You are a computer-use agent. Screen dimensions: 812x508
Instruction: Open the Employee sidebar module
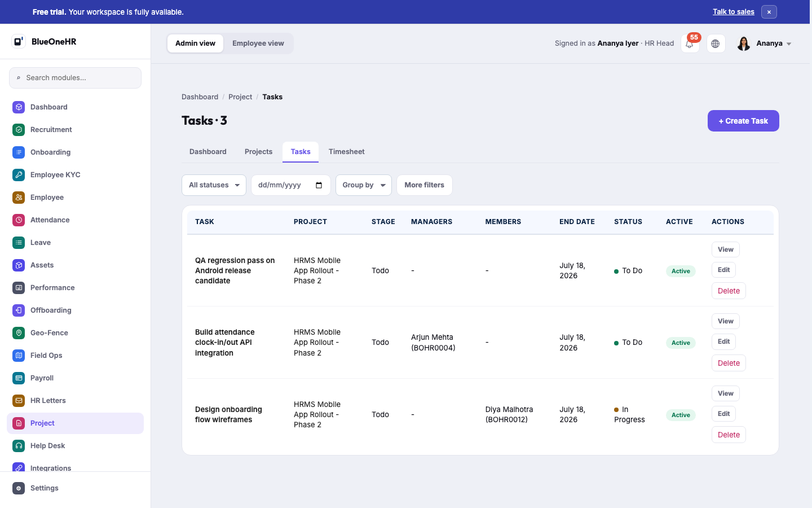point(75,198)
